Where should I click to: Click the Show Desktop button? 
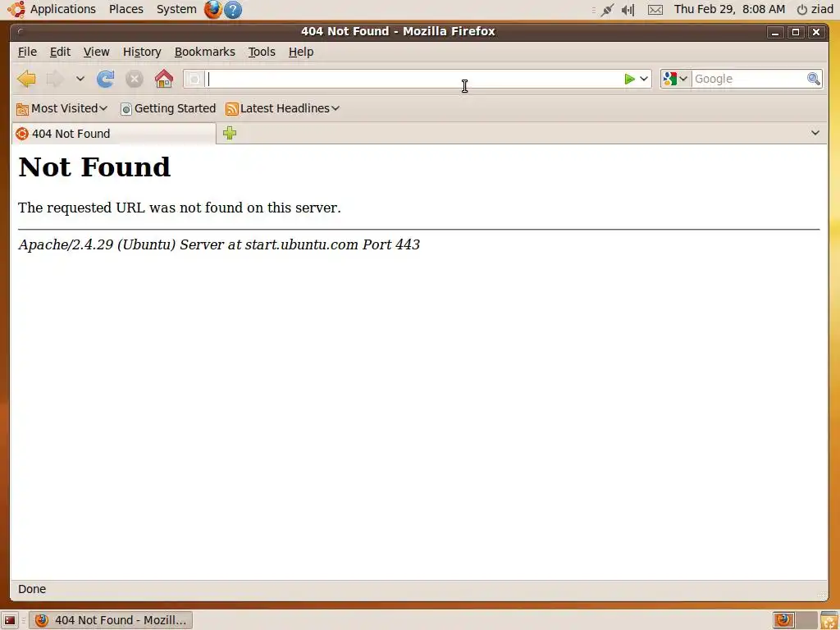(10, 620)
